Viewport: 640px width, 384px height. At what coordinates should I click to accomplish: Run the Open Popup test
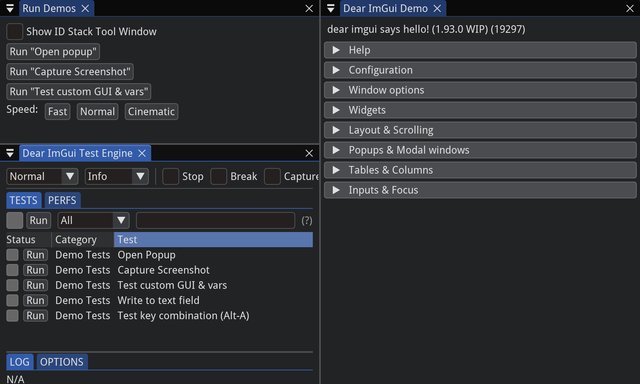click(36, 255)
